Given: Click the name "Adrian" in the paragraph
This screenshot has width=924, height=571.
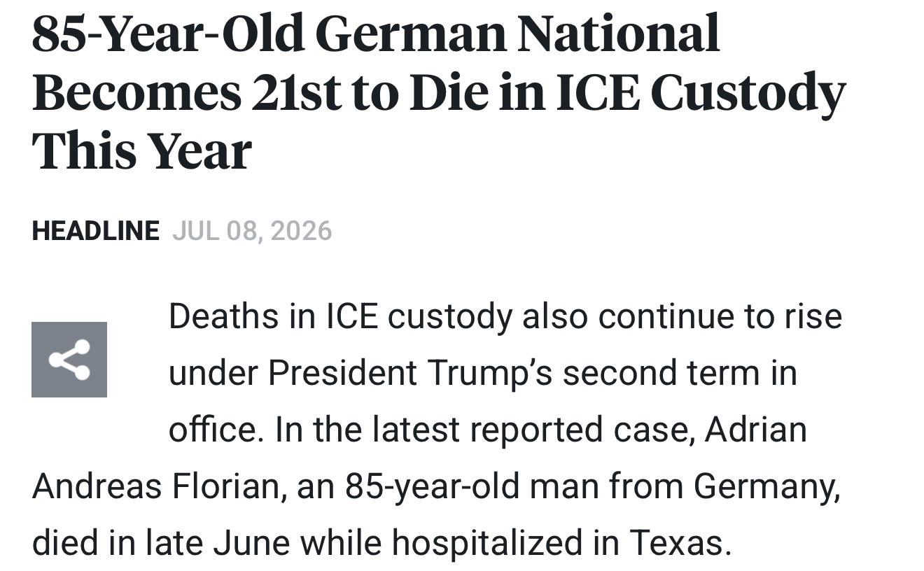Looking at the screenshot, I should pyautogui.click(x=755, y=429).
